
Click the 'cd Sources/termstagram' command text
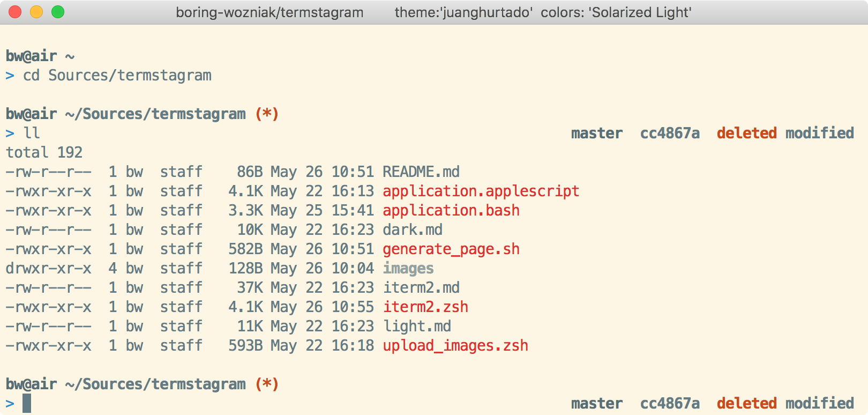(117, 76)
